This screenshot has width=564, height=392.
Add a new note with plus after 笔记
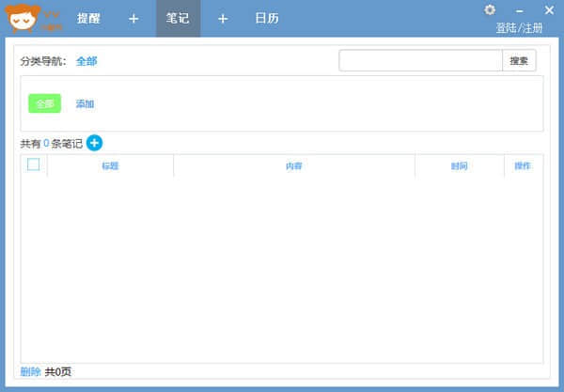click(223, 19)
